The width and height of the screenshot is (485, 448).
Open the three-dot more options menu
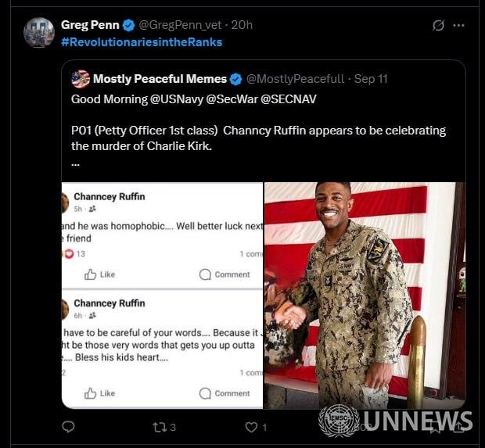coord(458,25)
